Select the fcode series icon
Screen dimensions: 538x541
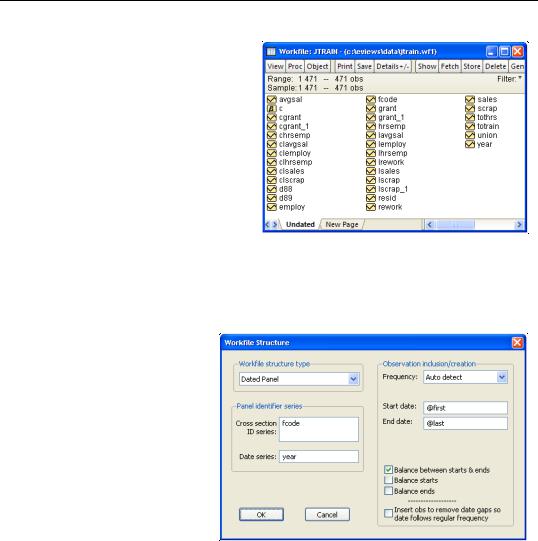pos(371,99)
